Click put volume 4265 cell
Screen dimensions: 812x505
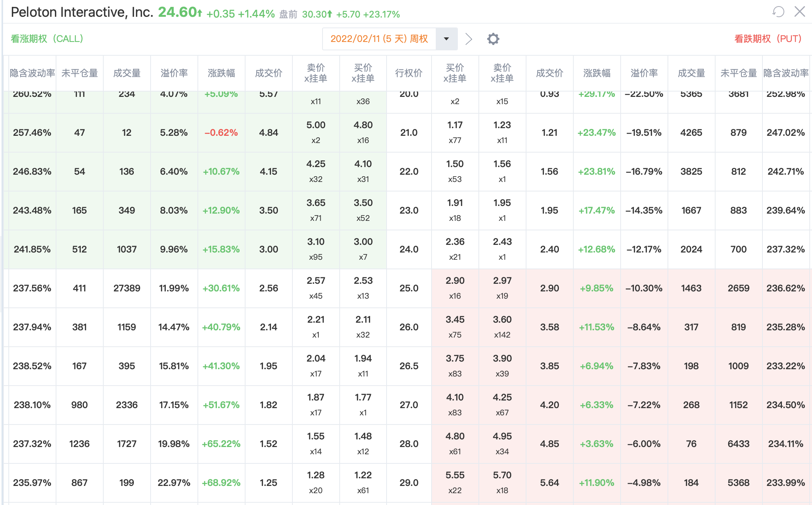[x=691, y=132]
